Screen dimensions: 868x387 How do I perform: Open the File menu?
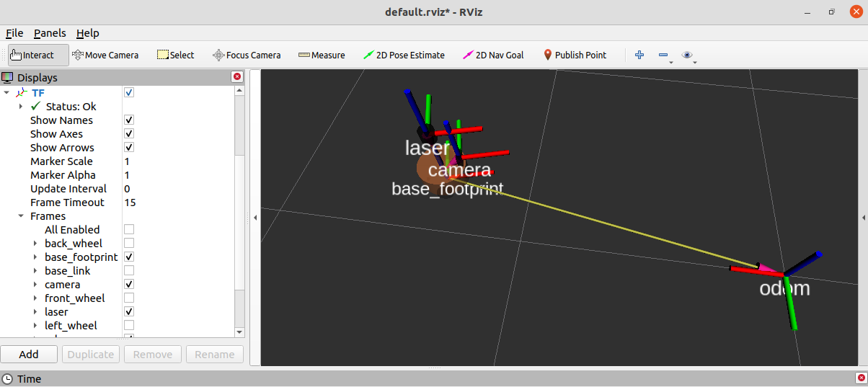(x=14, y=33)
